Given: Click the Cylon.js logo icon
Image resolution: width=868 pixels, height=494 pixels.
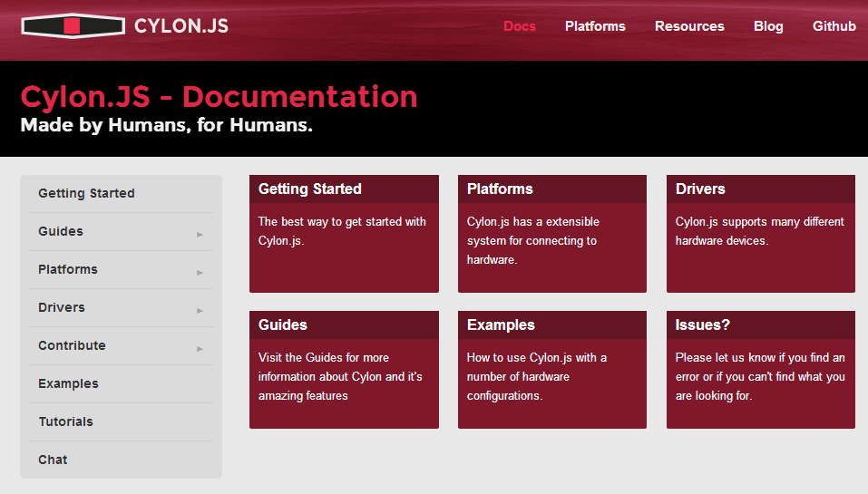Looking at the screenshot, I should (x=73, y=25).
